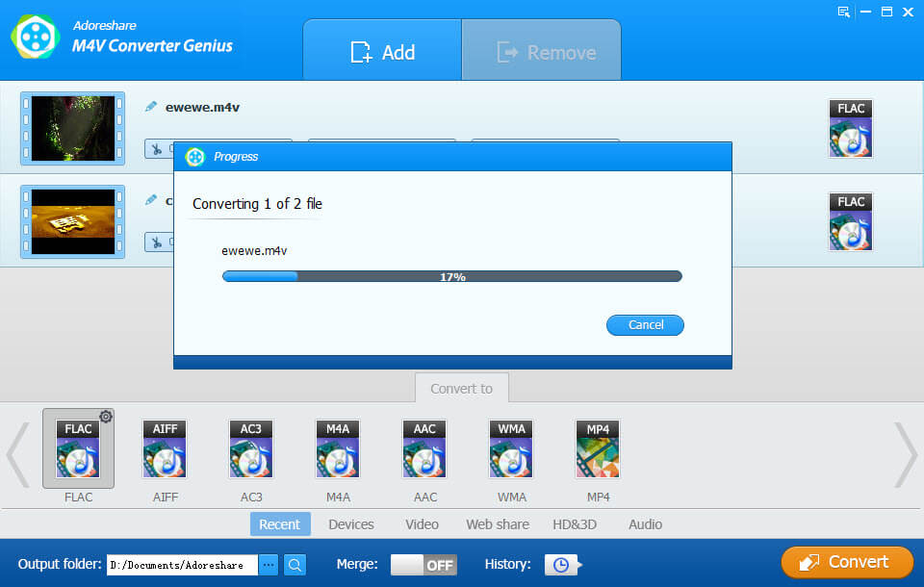Click the Convert to tab header
The width and height of the screenshot is (924, 587).
tap(461, 389)
